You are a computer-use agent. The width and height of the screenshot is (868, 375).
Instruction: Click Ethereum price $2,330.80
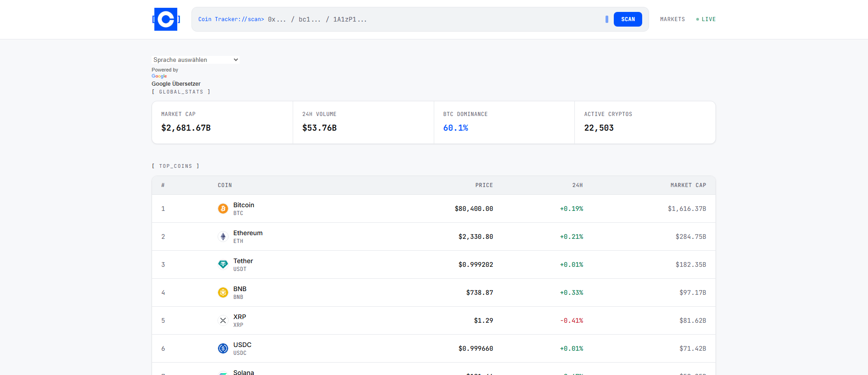tap(476, 237)
